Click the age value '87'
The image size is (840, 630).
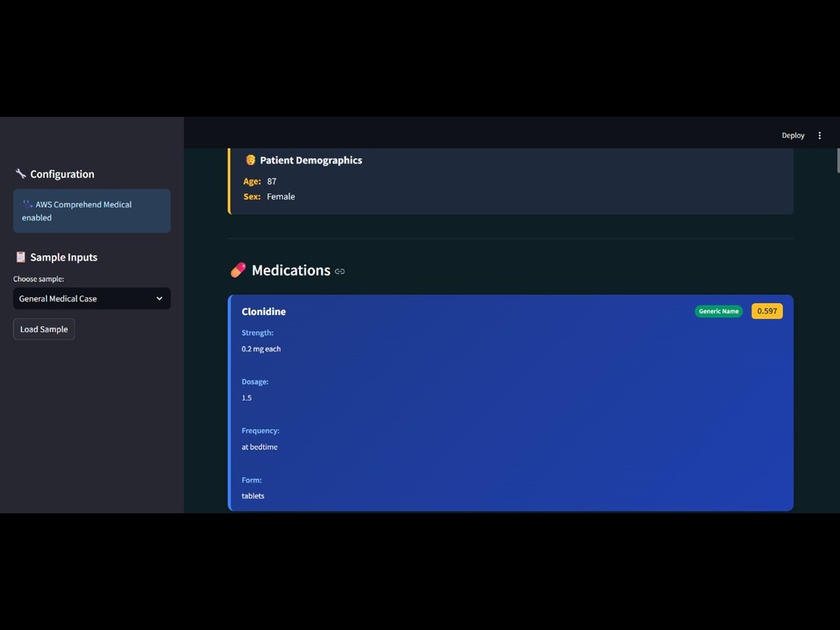click(x=271, y=181)
